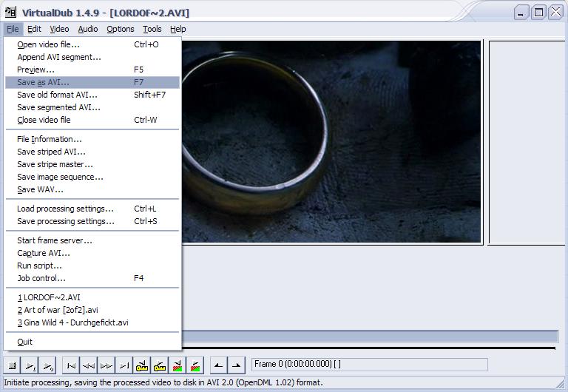Open the Edit menu
The height and width of the screenshot is (392, 568).
click(35, 29)
